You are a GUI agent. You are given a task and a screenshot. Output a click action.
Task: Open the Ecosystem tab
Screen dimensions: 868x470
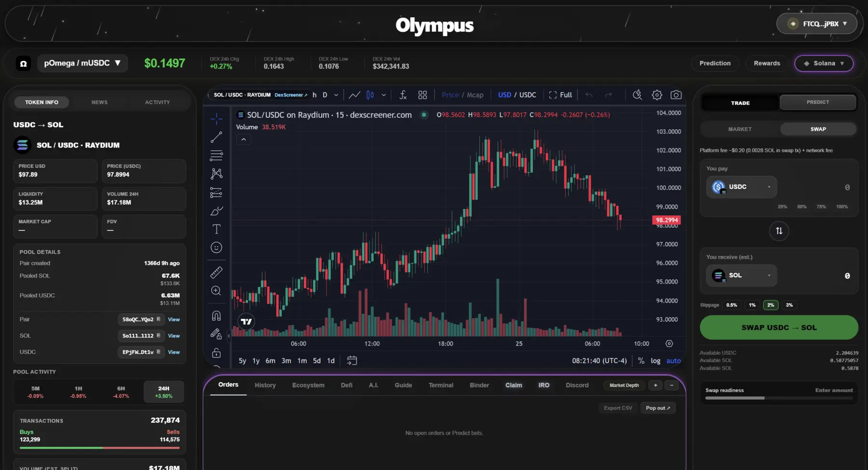[308, 385]
